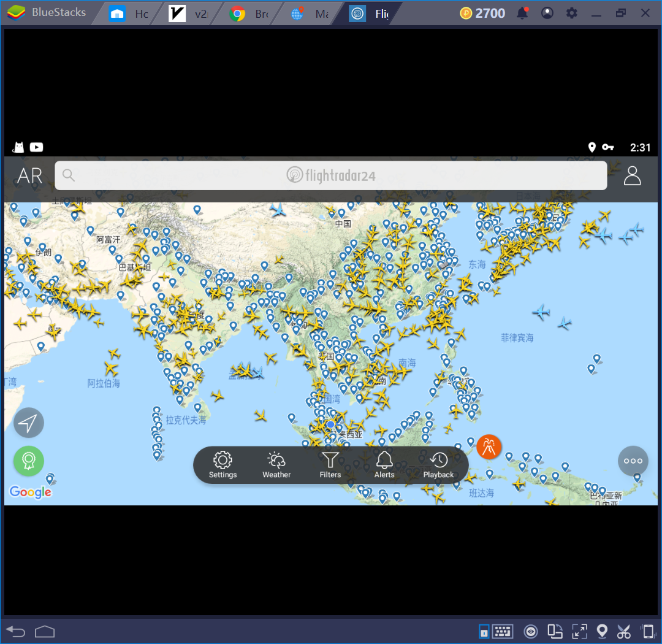662x644 pixels.
Task: Click the Google logo on the map
Action: [x=31, y=493]
